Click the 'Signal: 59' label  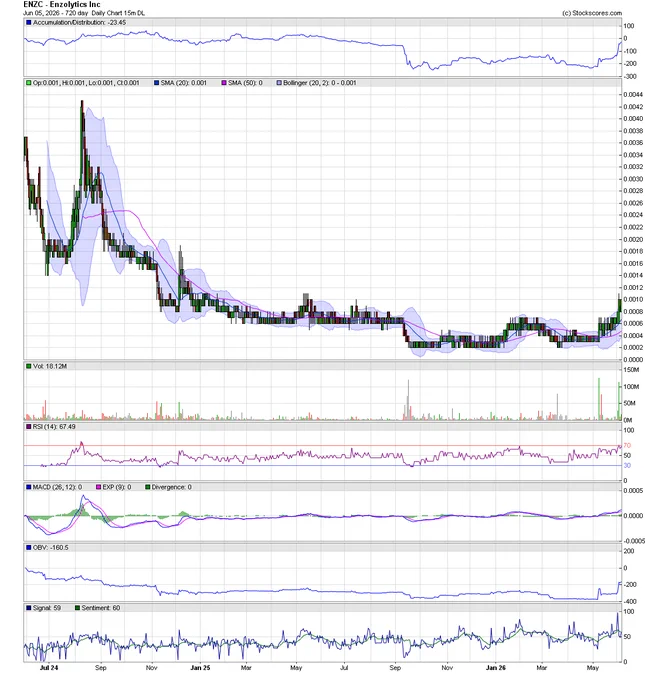47,608
